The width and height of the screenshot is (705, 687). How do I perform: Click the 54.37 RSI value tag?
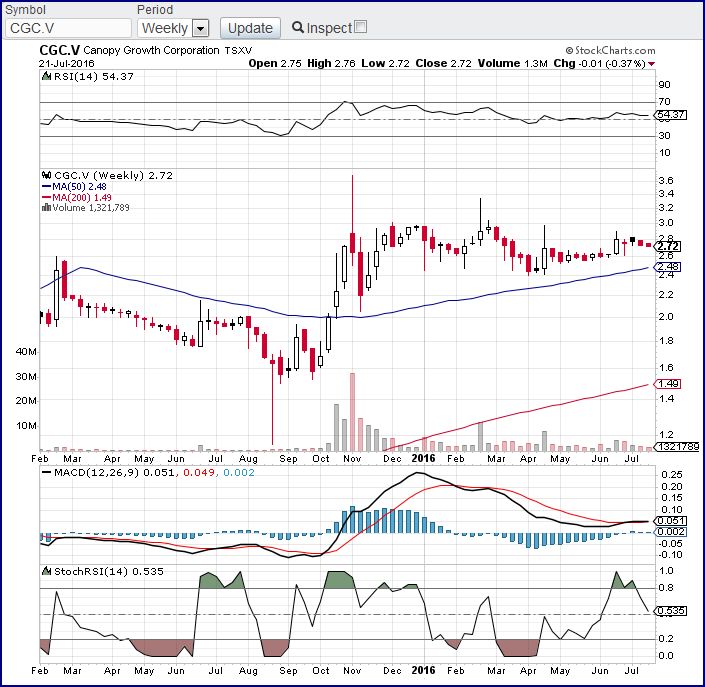669,114
